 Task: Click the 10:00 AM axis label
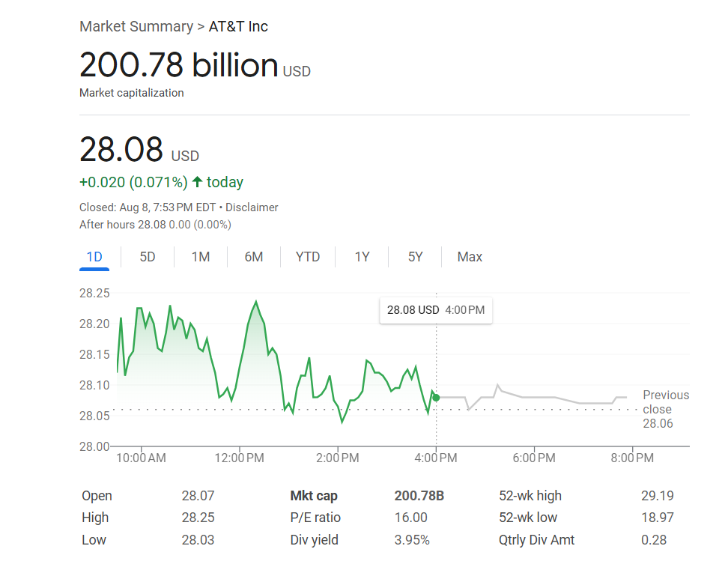141,458
